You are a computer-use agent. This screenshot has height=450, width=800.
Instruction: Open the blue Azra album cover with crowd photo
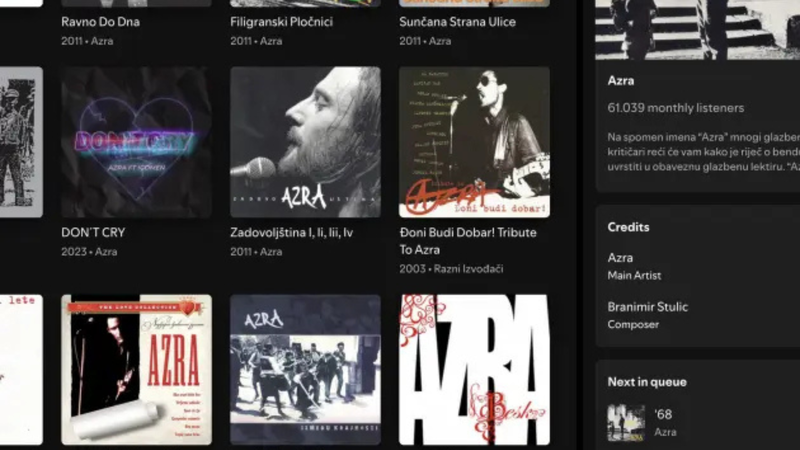[x=305, y=369]
